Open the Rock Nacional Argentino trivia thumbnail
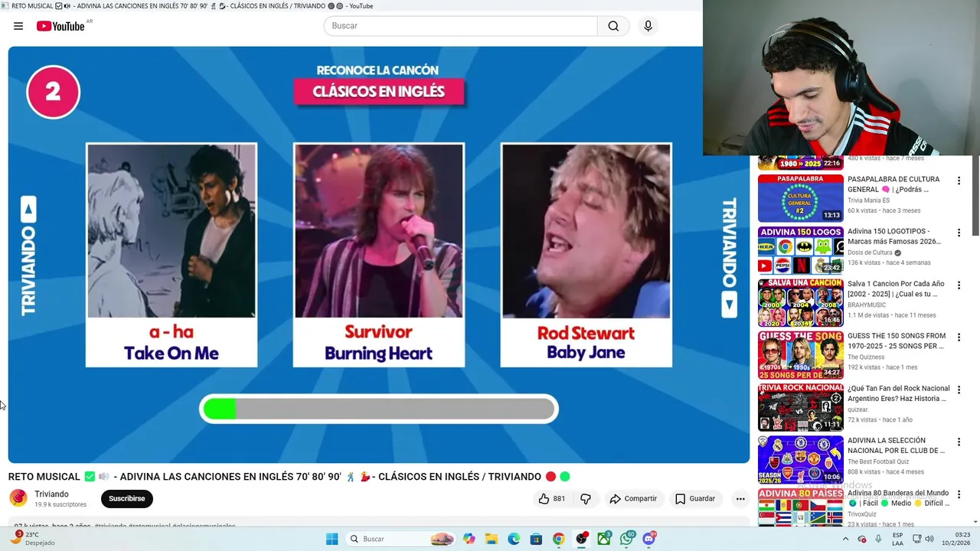980x551 pixels. click(800, 407)
